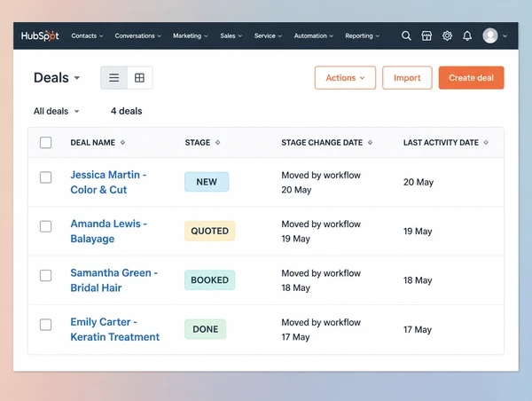532x401 pixels.
Task: Click 'Moved by workflow' in Amanda Lewis row
Action: pos(321,224)
